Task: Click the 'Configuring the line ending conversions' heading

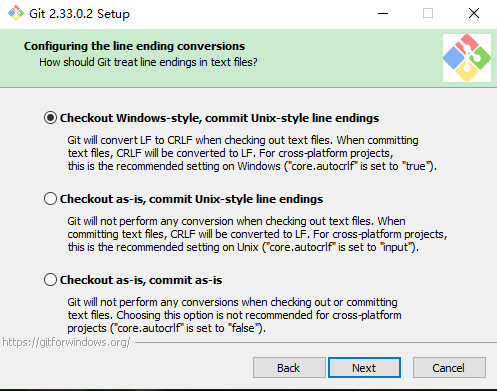Action: coord(134,46)
